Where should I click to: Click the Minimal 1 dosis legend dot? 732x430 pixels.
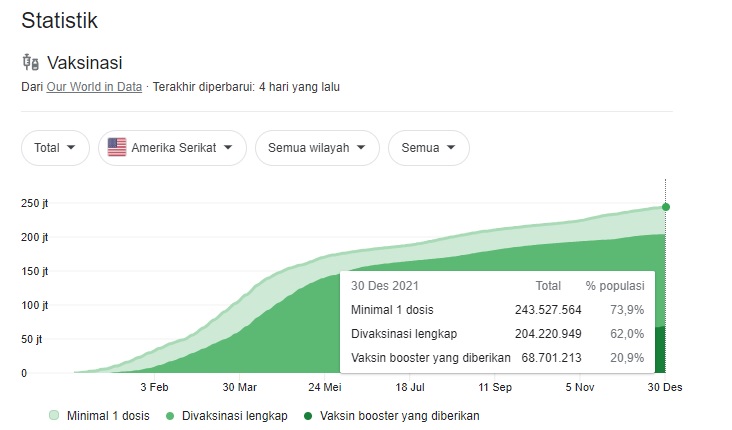coord(52,414)
